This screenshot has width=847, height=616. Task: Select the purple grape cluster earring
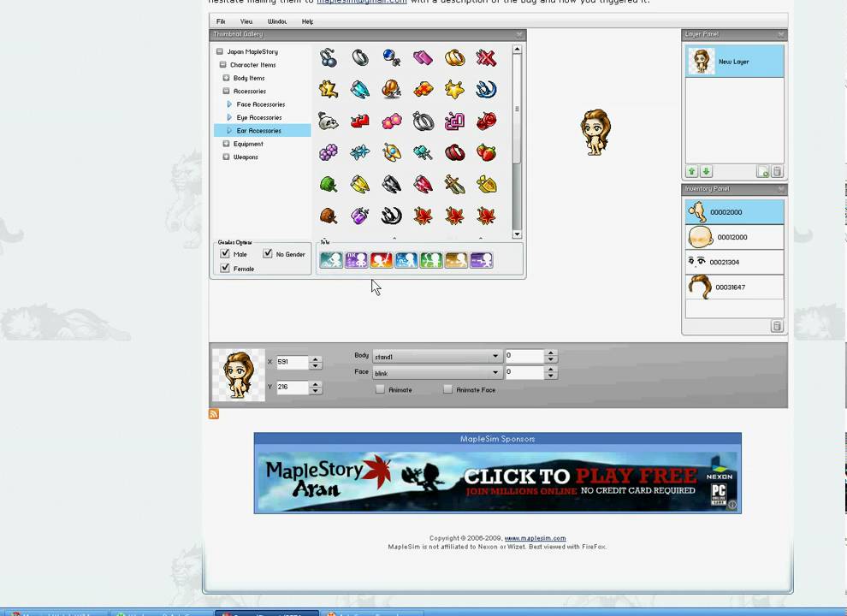[329, 152]
